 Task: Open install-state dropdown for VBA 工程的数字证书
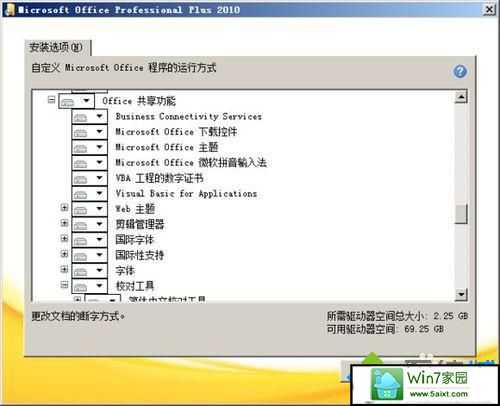(89, 178)
